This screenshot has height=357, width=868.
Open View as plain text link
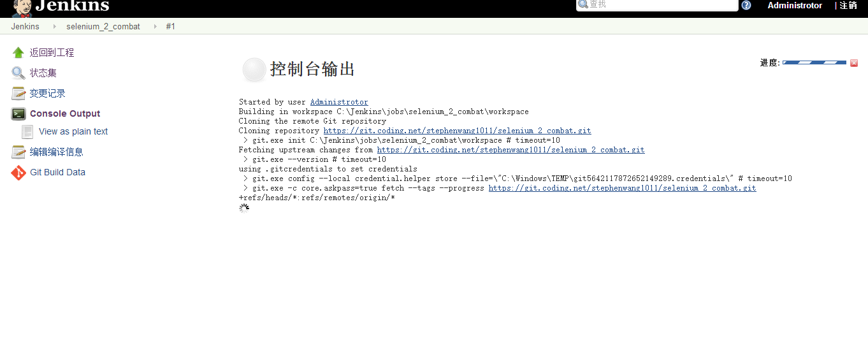73,131
